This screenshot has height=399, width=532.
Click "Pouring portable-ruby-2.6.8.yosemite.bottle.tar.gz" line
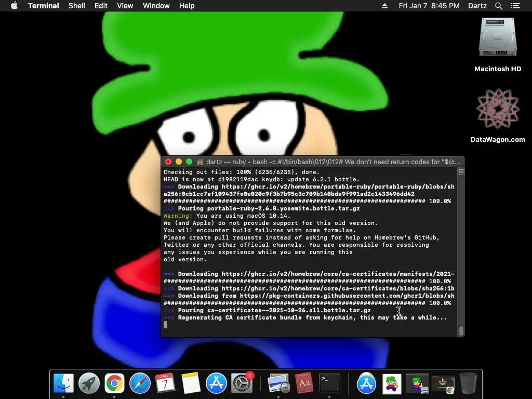click(x=269, y=208)
